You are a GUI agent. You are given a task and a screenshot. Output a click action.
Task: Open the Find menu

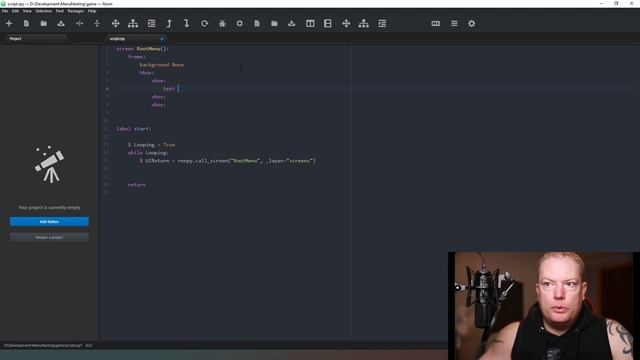click(x=60, y=11)
